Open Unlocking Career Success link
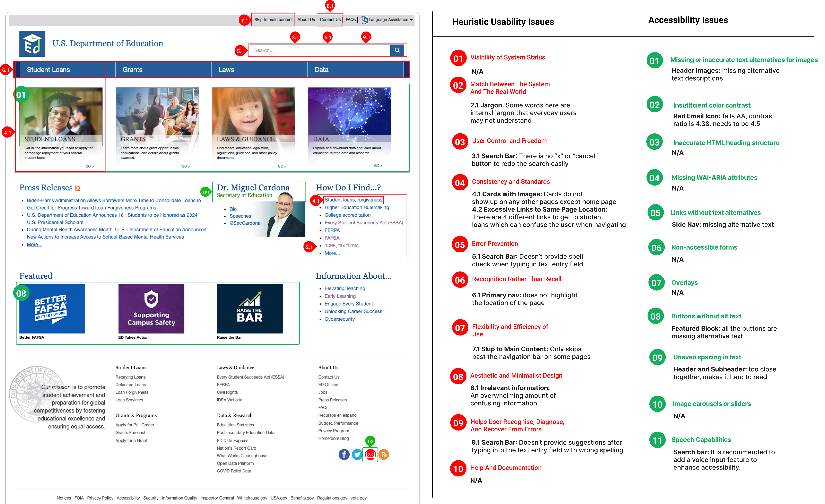The image size is (825, 504). pyautogui.click(x=353, y=311)
